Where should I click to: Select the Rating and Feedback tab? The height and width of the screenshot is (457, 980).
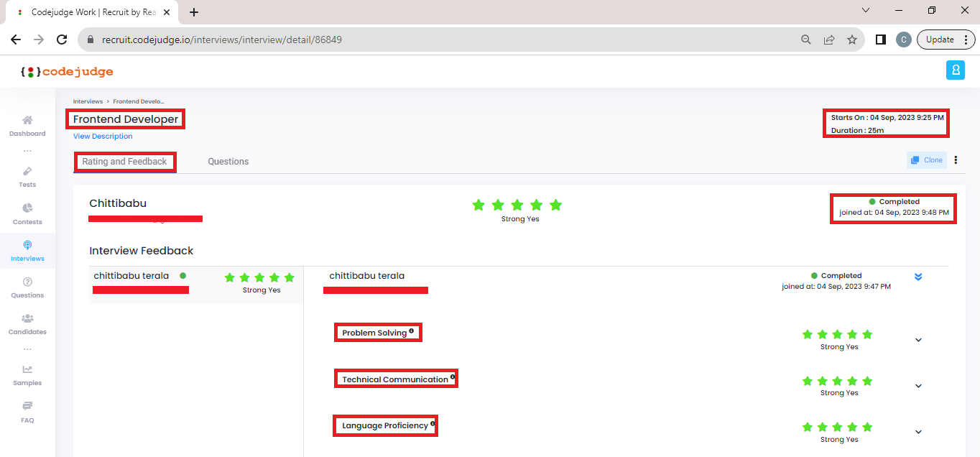click(125, 161)
